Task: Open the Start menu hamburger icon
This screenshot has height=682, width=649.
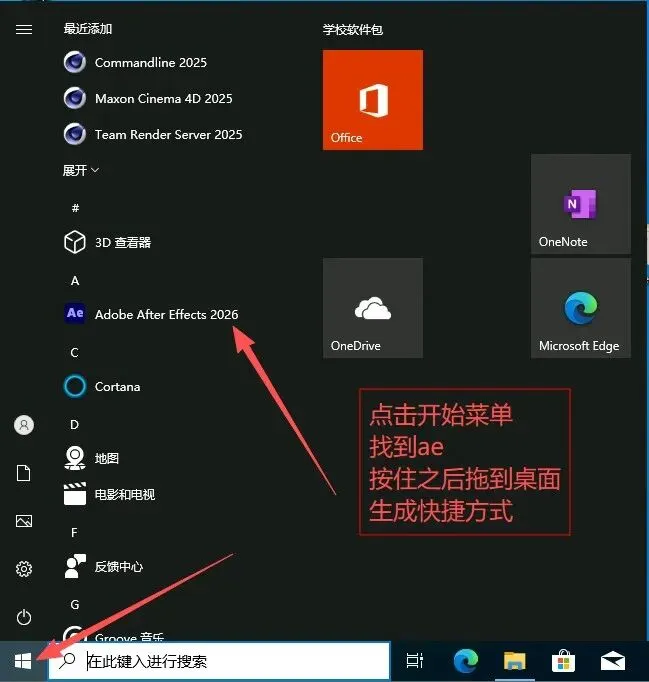Action: point(24,29)
